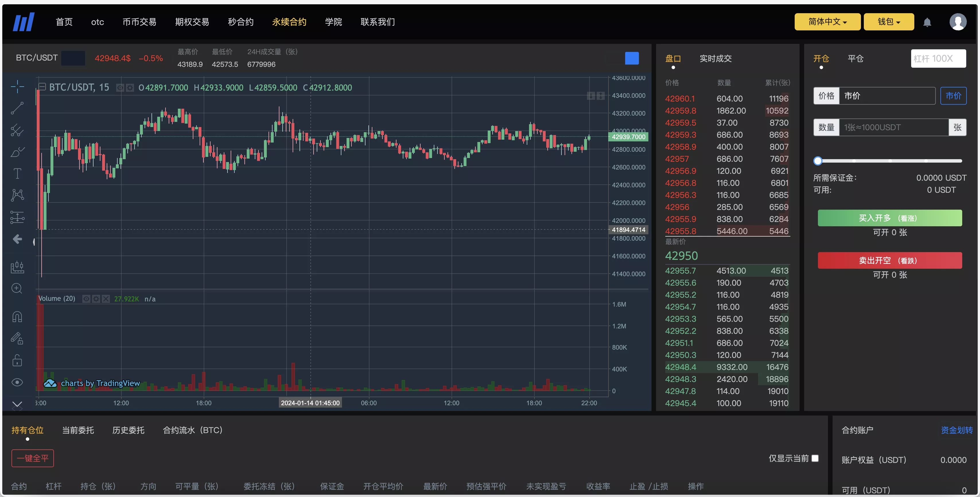Enable the 仅显示当前 checkbox
This screenshot has width=980, height=497.
point(815,459)
